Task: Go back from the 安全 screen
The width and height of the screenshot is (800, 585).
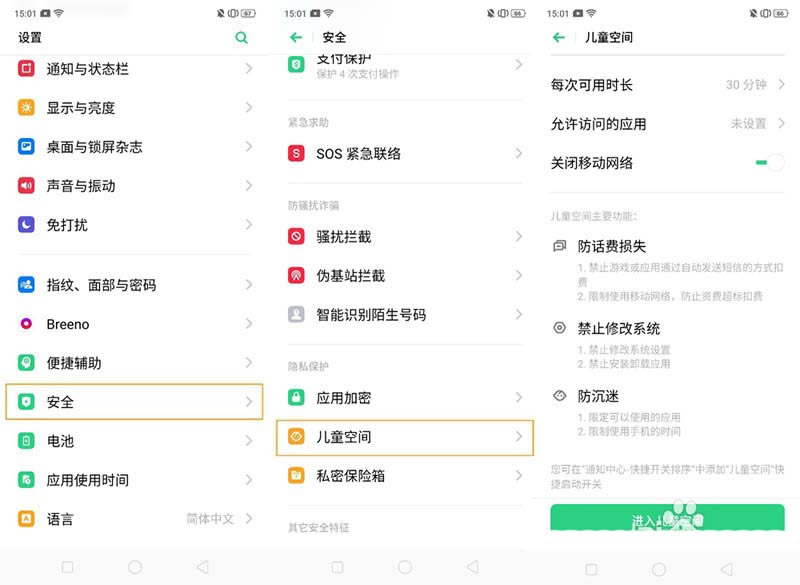Action: [296, 37]
